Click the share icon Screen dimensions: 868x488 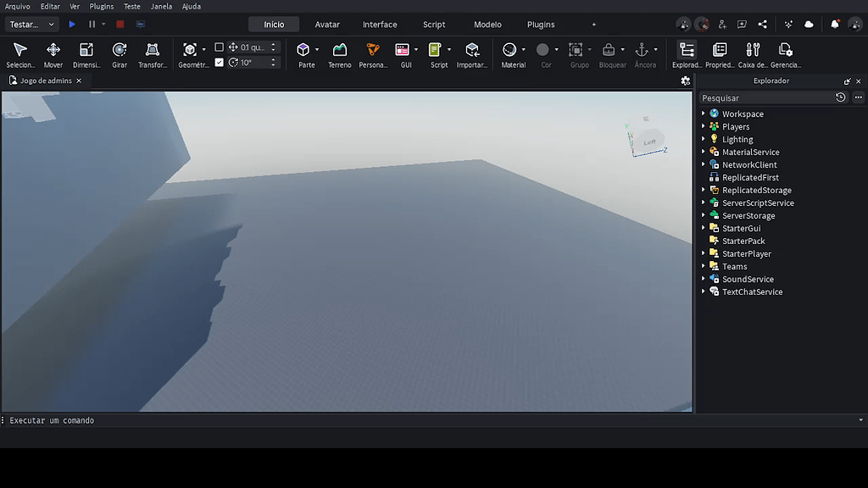click(763, 25)
